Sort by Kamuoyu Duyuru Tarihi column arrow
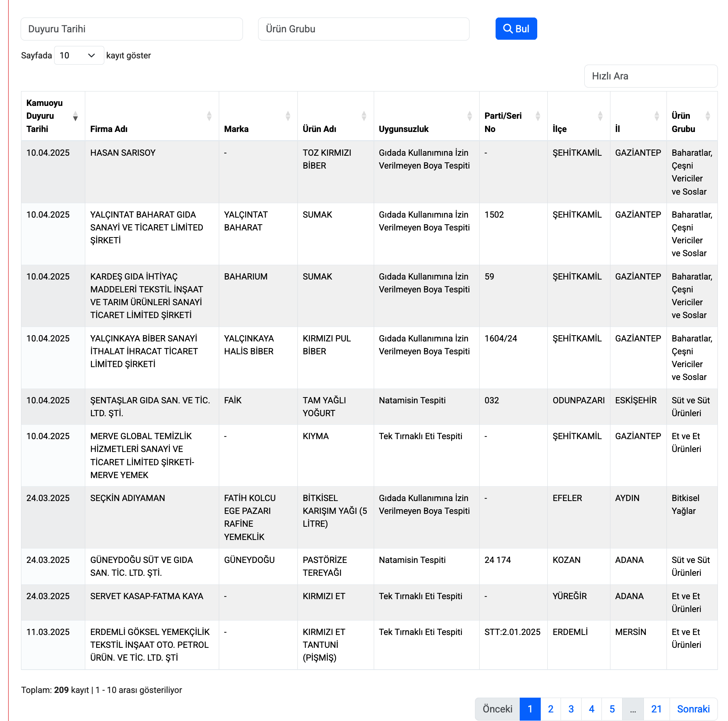 tap(75, 116)
